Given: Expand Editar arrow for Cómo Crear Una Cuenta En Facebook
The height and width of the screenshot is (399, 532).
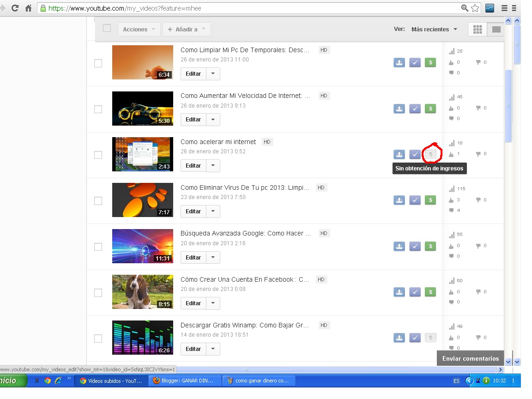Looking at the screenshot, I should pos(213,303).
